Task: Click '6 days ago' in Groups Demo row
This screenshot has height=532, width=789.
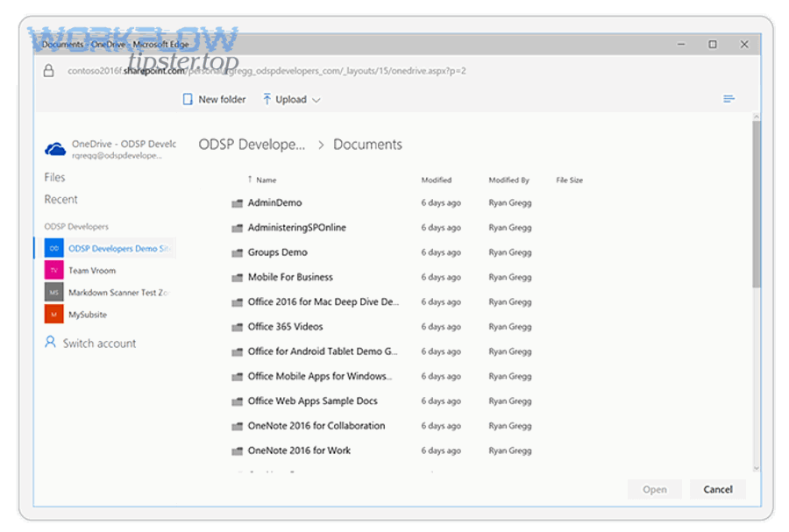Action: 441,252
